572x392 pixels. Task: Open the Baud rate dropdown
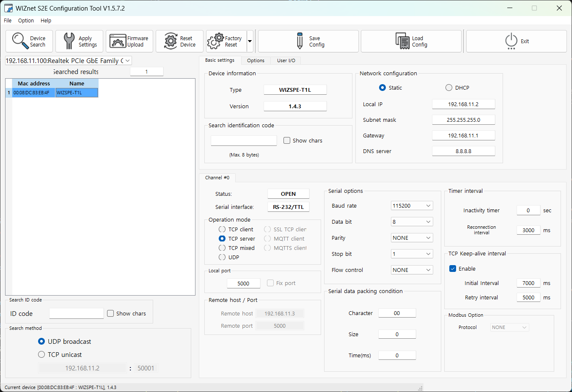(412, 206)
